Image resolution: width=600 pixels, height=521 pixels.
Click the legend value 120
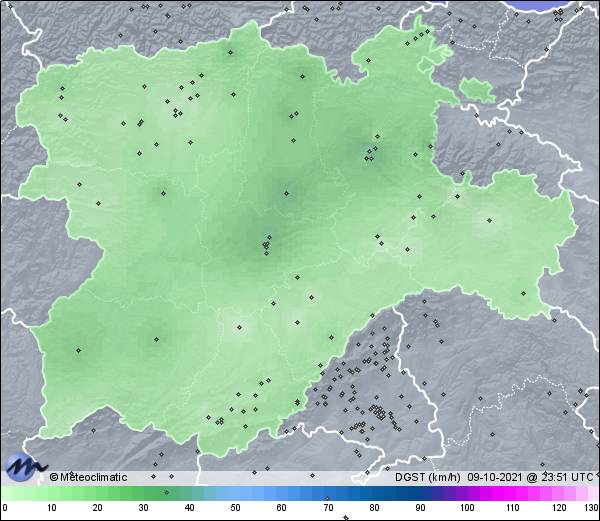[x=559, y=508]
